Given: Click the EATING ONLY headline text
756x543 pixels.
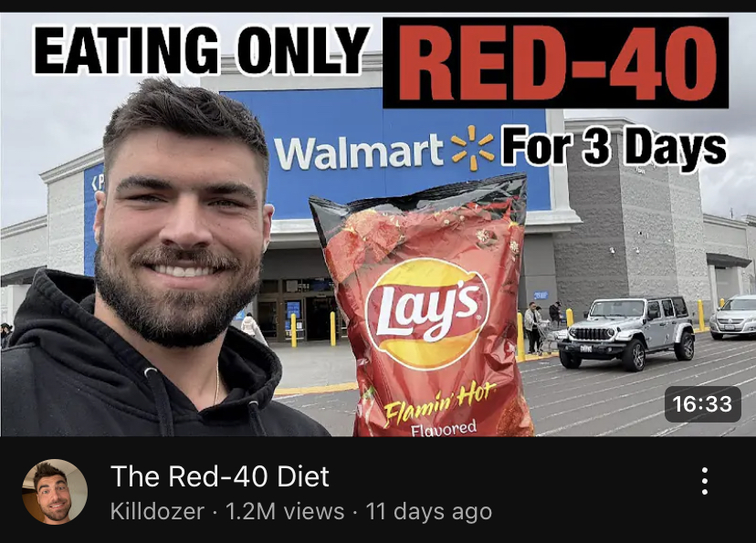Looking at the screenshot, I should pos(202,49).
